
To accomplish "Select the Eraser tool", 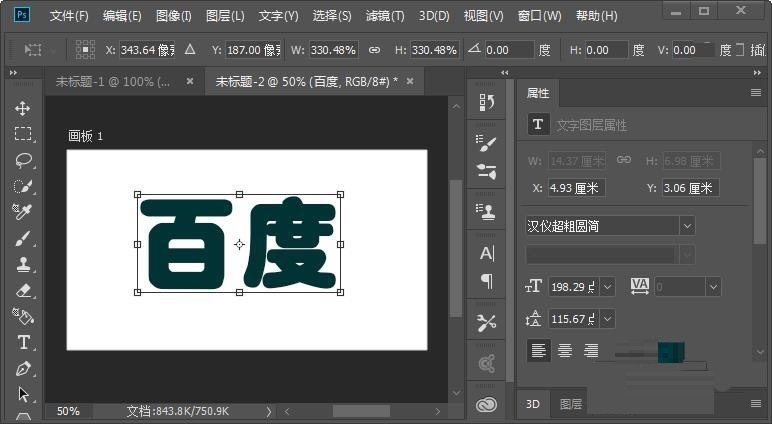I will click(22, 290).
